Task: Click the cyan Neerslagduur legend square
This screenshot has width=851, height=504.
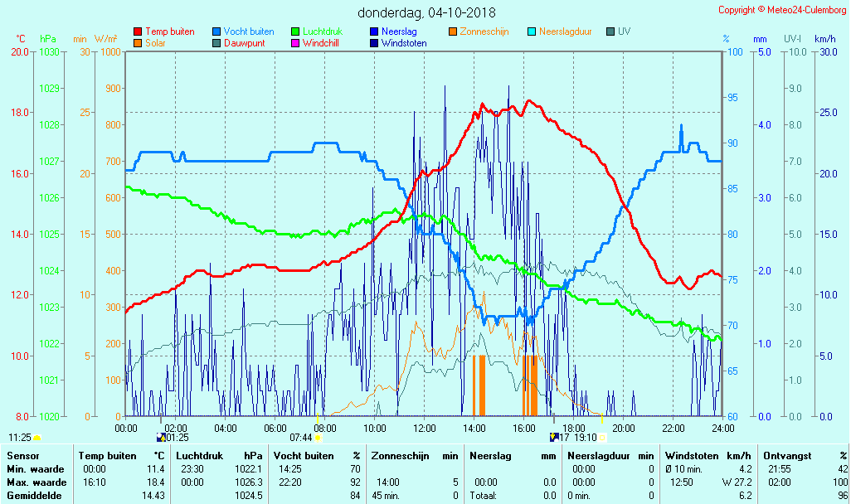Action: 532,32
